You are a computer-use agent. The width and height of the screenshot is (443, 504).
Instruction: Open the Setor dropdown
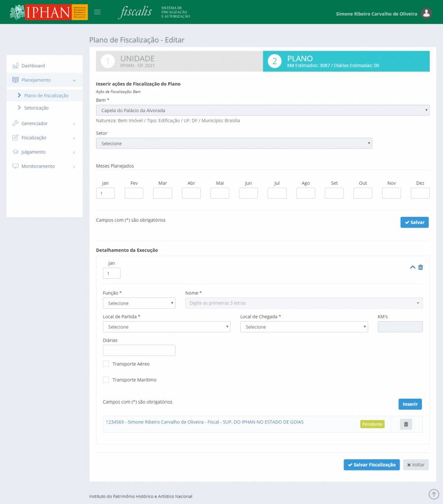click(x=234, y=144)
